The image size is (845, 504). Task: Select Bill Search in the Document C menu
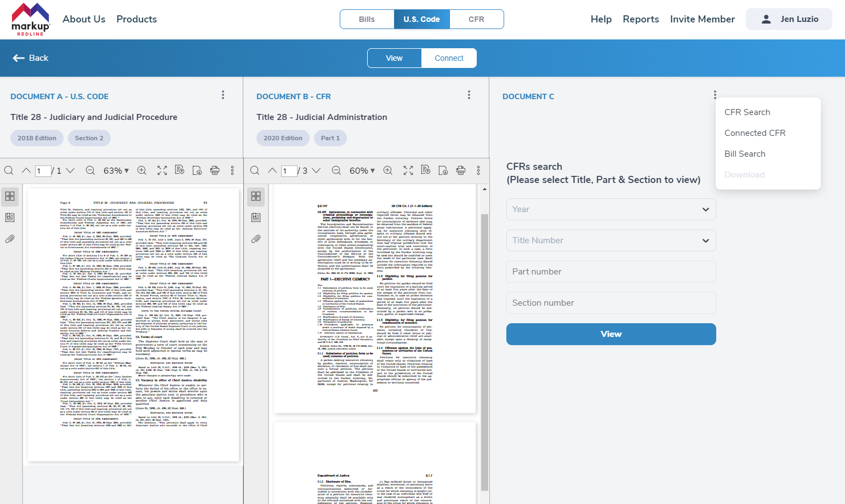tap(745, 154)
